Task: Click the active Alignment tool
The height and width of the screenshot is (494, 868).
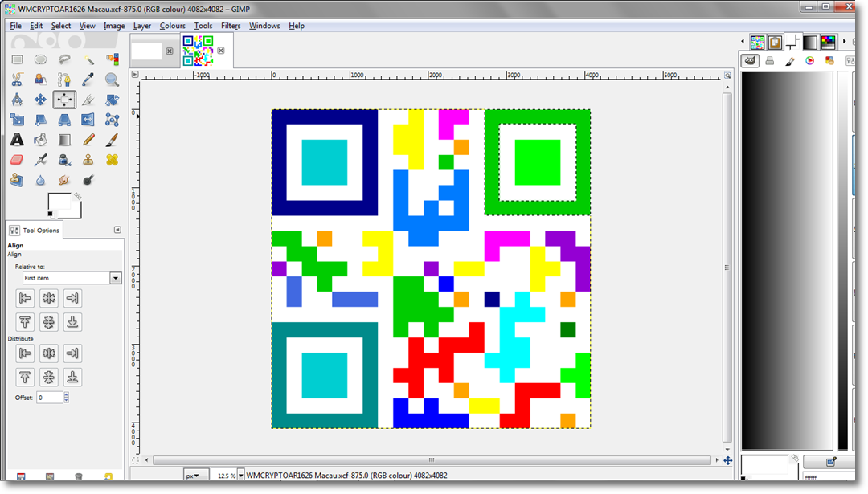Action: point(64,100)
